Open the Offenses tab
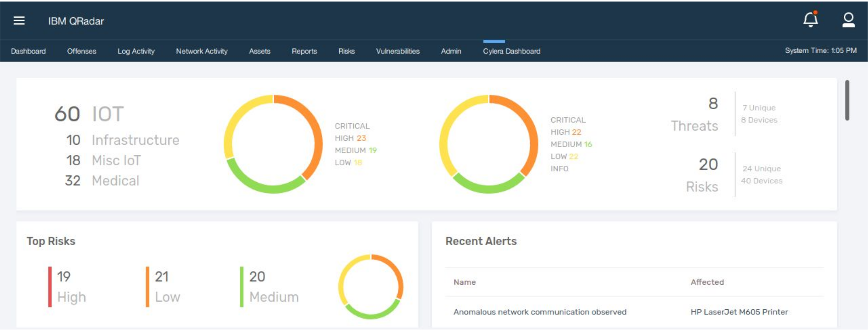This screenshot has height=335, width=868. point(81,51)
